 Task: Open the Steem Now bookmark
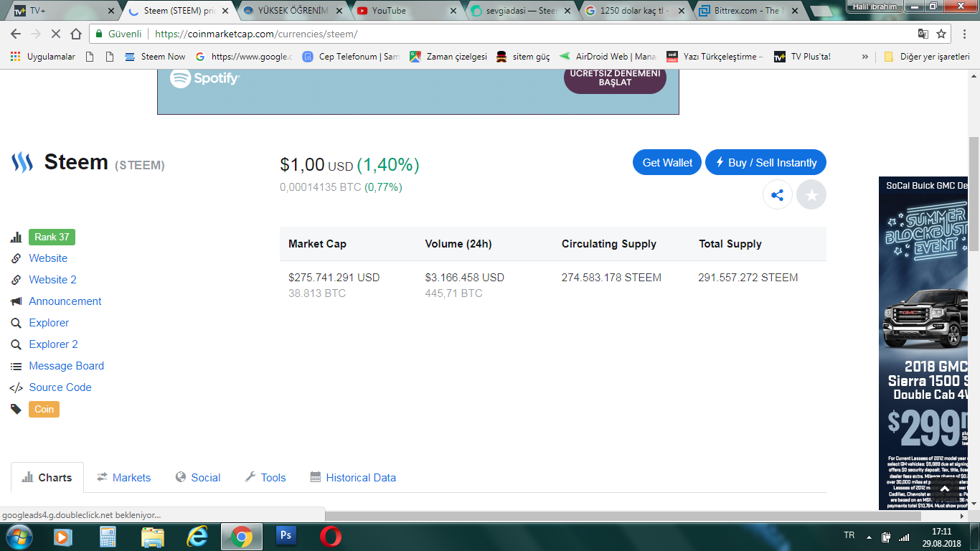(155, 57)
